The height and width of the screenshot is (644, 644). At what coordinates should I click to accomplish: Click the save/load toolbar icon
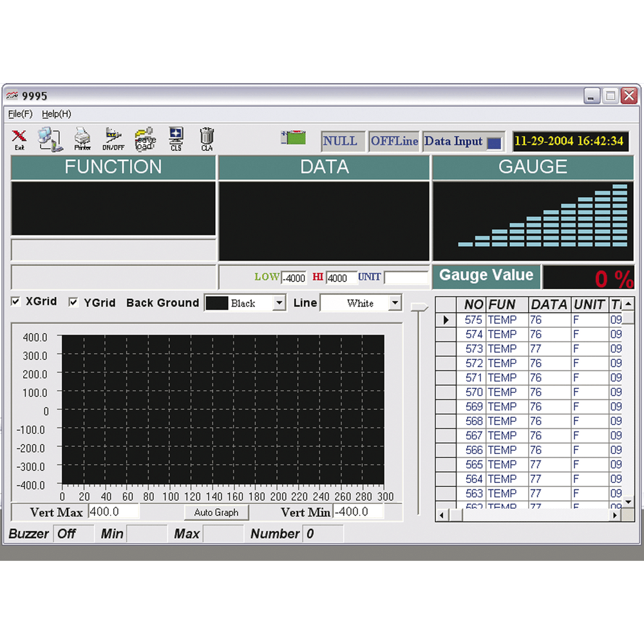point(146,139)
